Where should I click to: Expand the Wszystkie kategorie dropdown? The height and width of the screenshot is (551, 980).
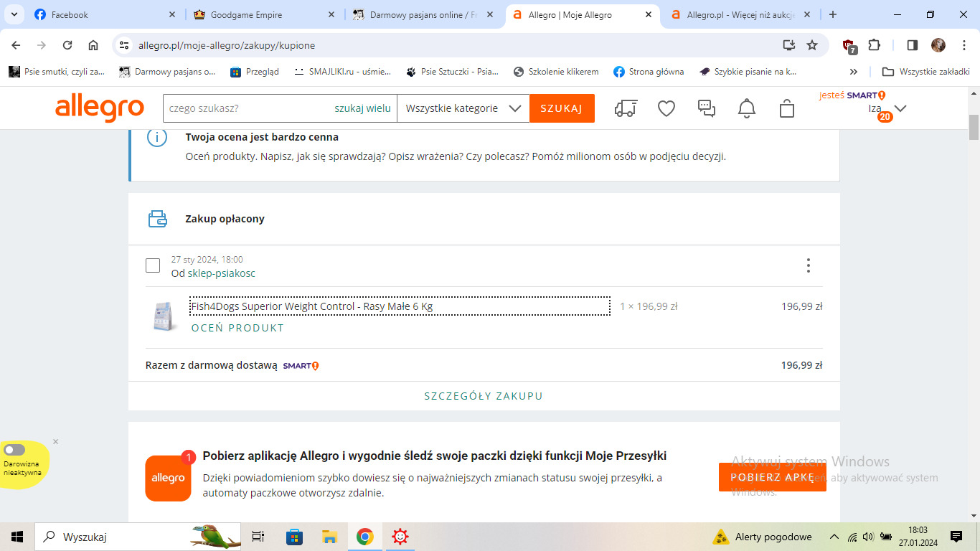pos(463,108)
